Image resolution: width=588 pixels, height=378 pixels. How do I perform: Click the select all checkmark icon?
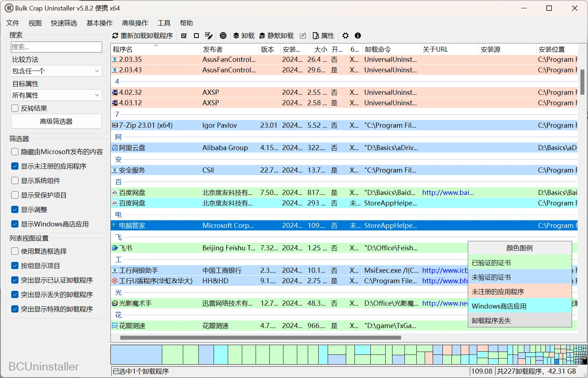click(x=184, y=35)
